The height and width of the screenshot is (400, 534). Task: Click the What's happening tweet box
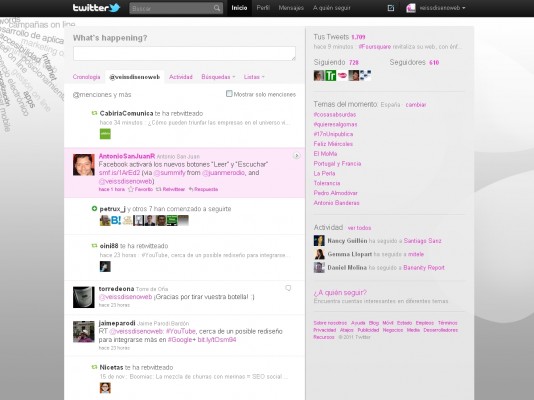(184, 54)
